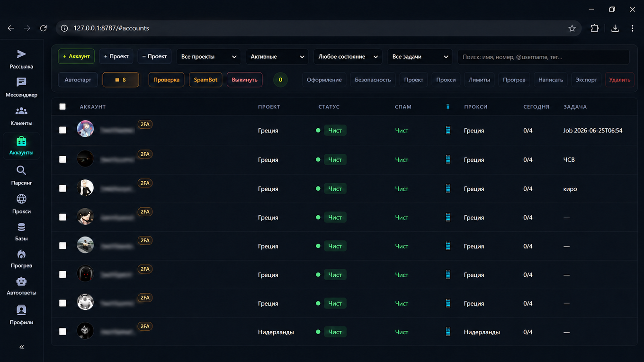This screenshot has height=362, width=644.
Task: Collapse the sidebar with the double-chevron icon
Action: (x=21, y=347)
